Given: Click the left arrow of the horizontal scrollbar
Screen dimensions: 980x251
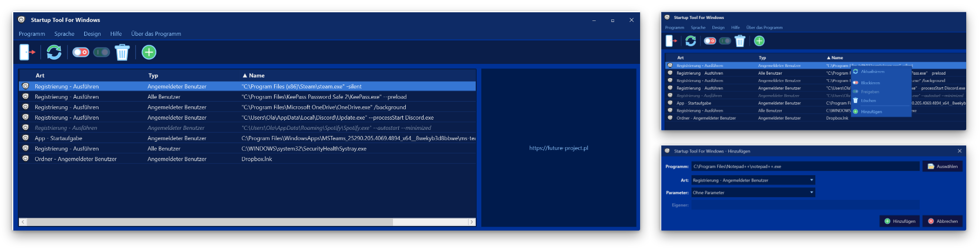Looking at the screenshot, I should 23,222.
